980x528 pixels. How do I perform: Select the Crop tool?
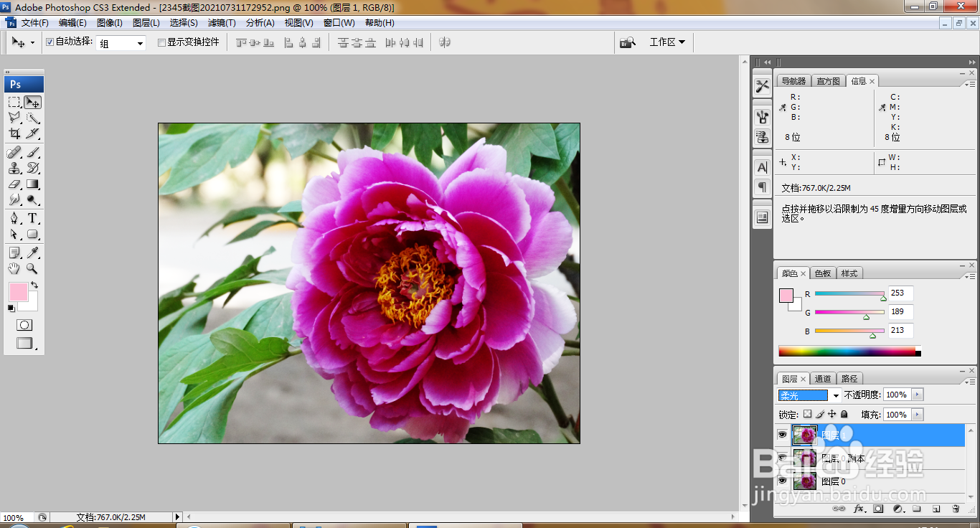tap(14, 133)
